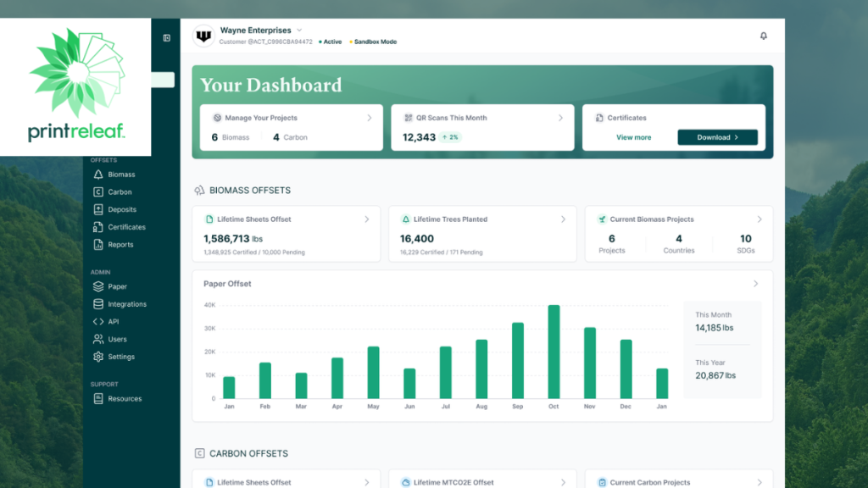
Task: Open the QR Scans This Month chevron
Action: tap(560, 118)
